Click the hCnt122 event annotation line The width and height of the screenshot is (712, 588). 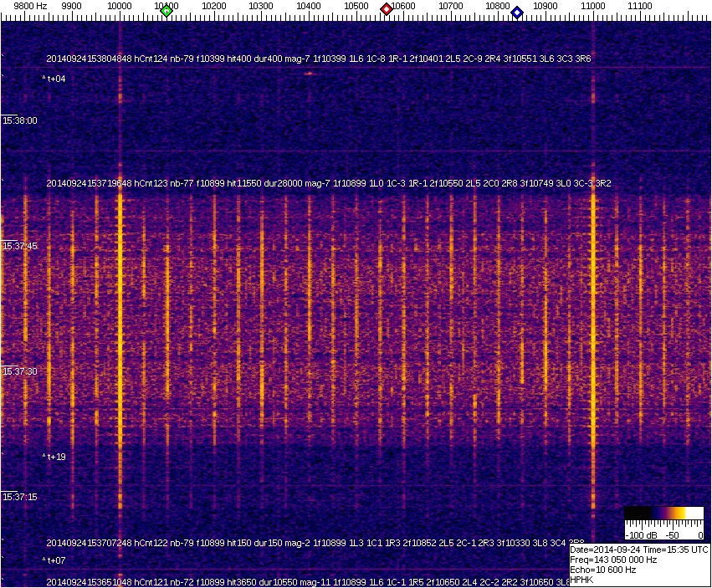318,543
